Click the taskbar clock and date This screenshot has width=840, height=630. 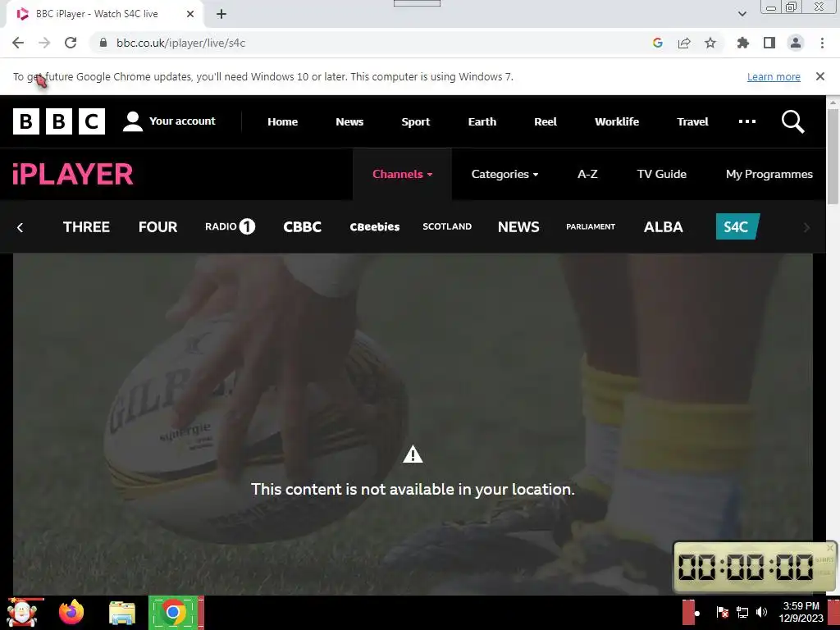click(801, 612)
